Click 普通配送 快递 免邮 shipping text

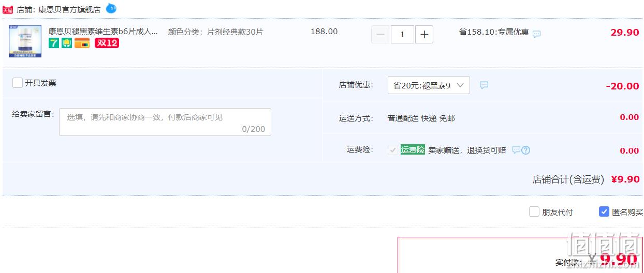[x=421, y=118]
